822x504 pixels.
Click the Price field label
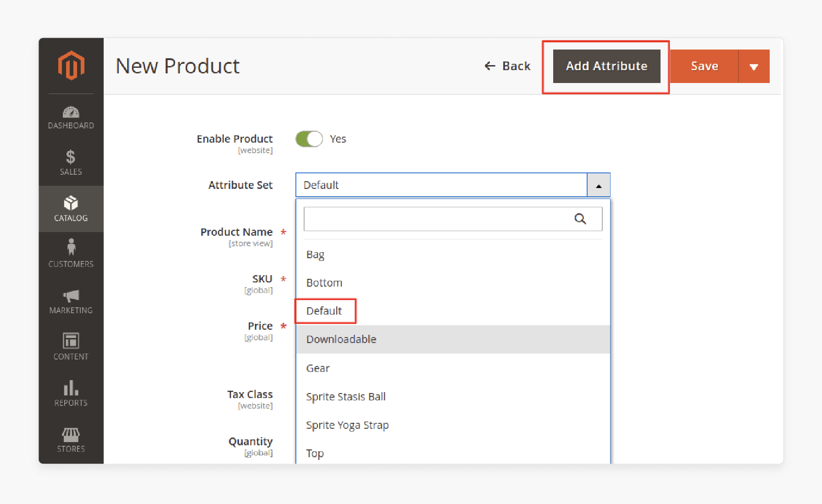pos(260,326)
